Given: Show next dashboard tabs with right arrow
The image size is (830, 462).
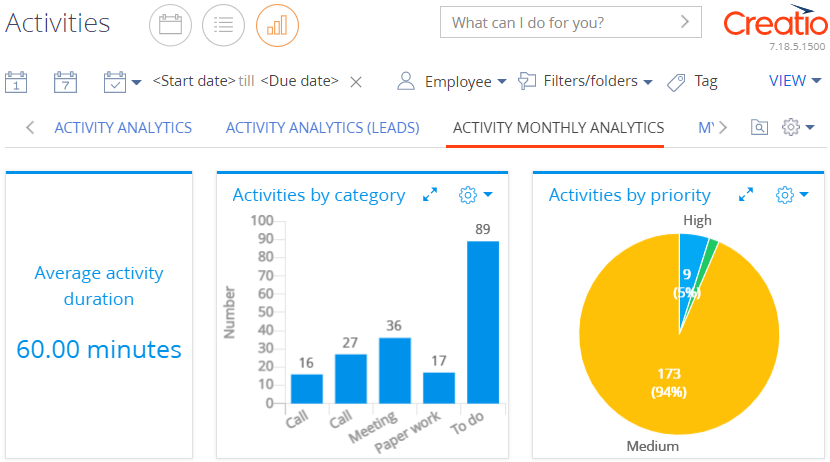Looking at the screenshot, I should (x=723, y=128).
